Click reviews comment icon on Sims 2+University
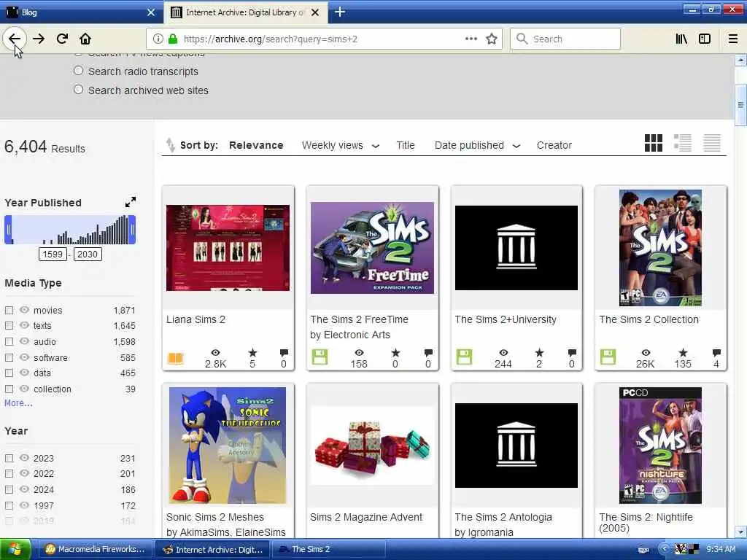 572,353
